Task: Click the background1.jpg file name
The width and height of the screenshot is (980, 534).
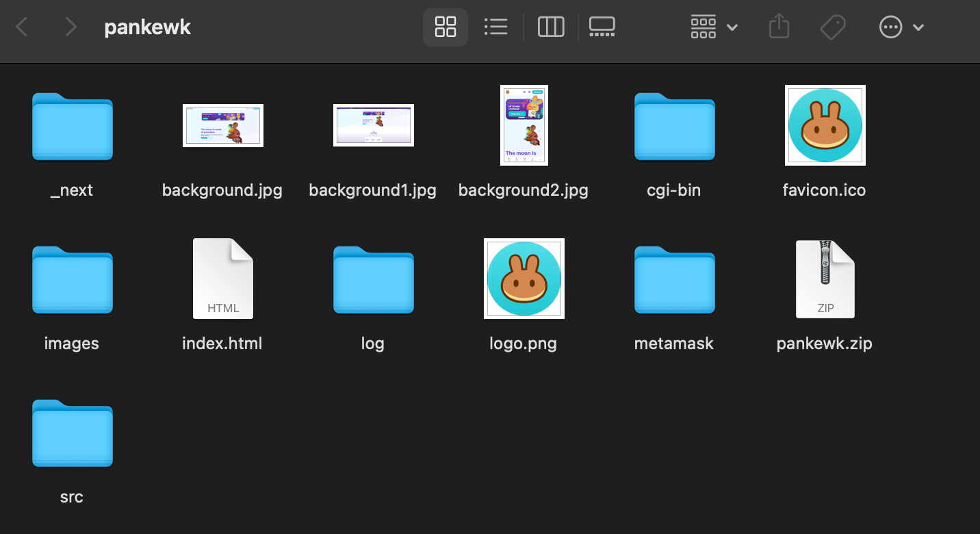Action: [x=373, y=190]
